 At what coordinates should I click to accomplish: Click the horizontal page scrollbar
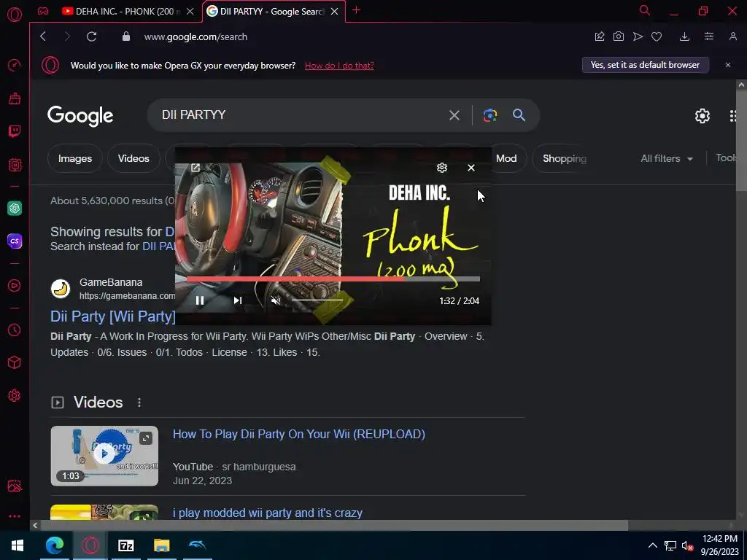coord(334,525)
